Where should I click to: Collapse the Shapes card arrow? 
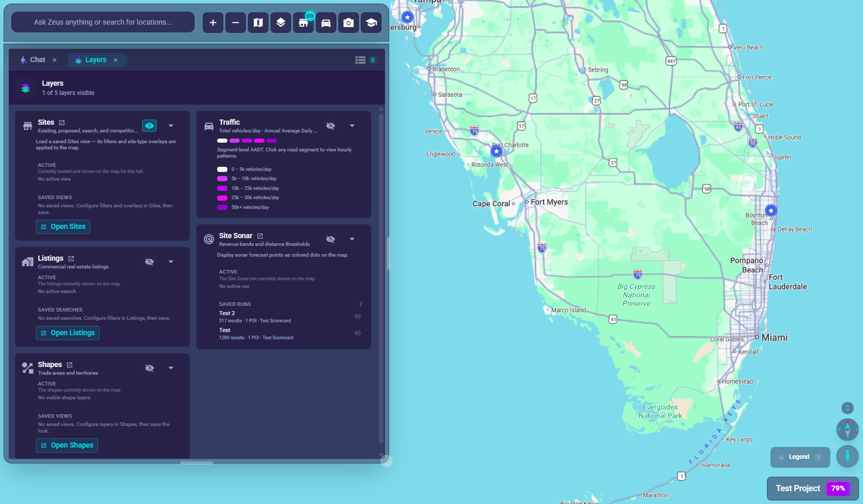click(x=171, y=368)
